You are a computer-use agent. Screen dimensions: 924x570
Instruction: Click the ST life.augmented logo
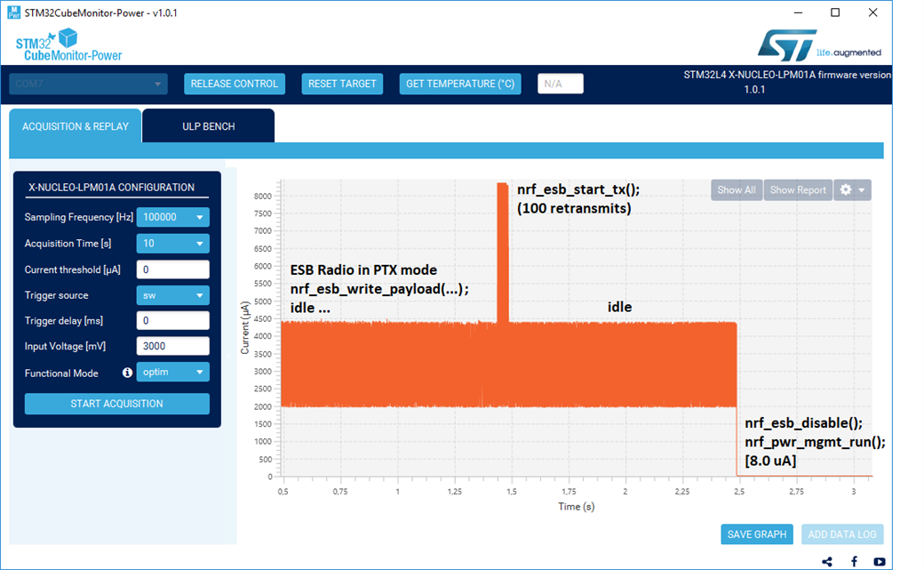click(819, 45)
